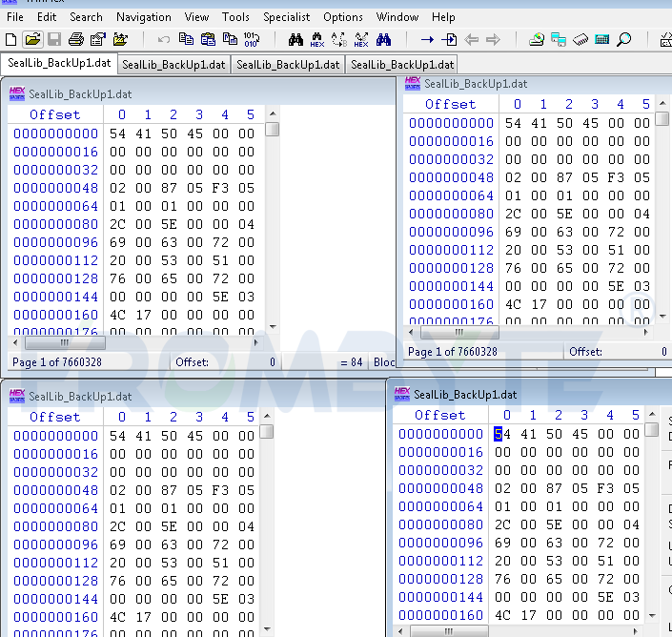672x637 pixels.
Task: Open the Specialist menu
Action: [286, 17]
